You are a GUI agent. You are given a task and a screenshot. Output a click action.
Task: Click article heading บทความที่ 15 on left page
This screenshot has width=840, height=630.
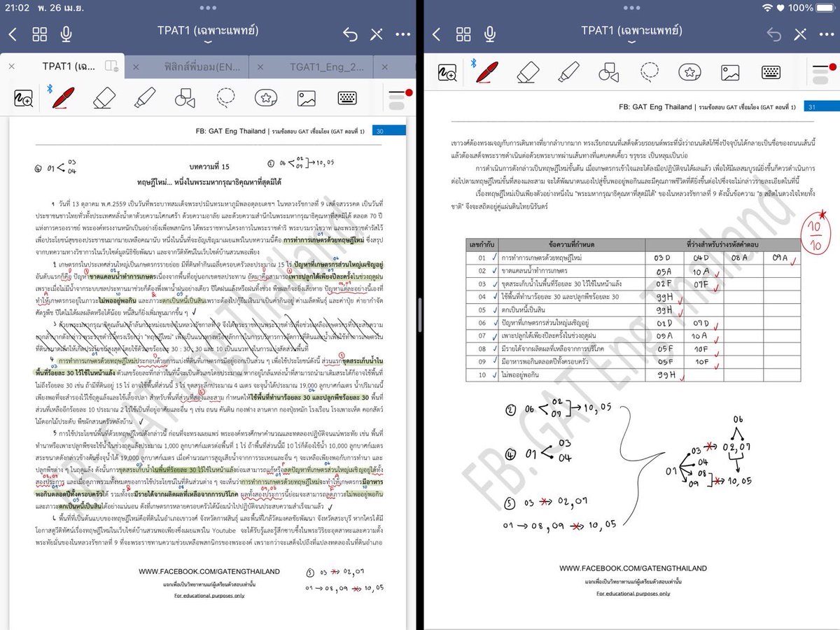pyautogui.click(x=209, y=167)
